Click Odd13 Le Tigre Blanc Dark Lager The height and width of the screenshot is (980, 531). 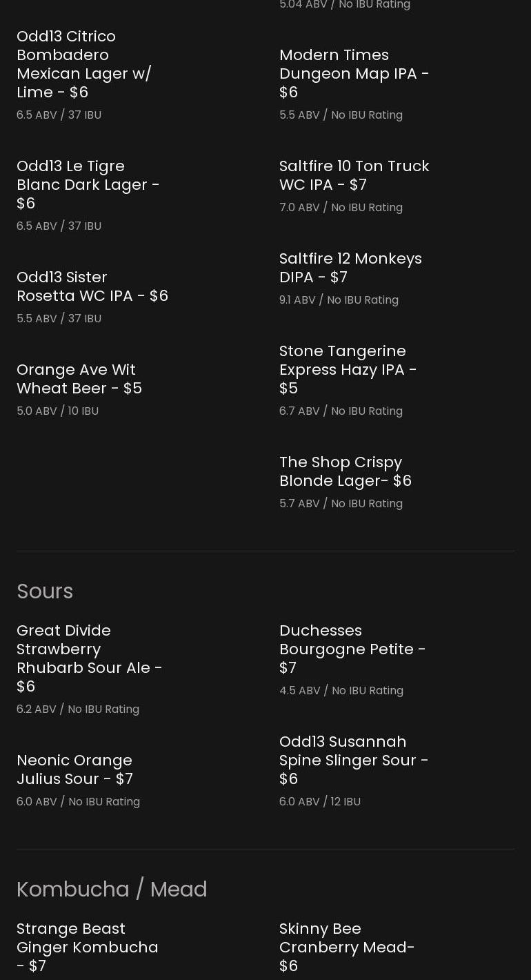88,184
